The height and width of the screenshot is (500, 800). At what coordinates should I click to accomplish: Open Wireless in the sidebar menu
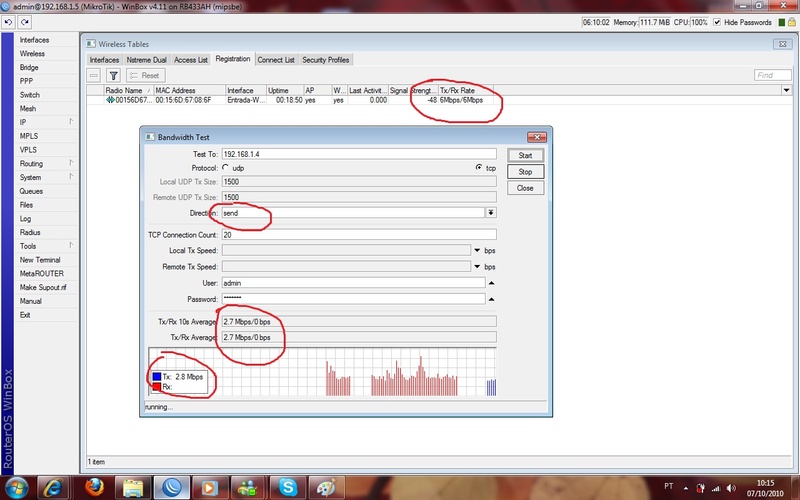coord(32,54)
